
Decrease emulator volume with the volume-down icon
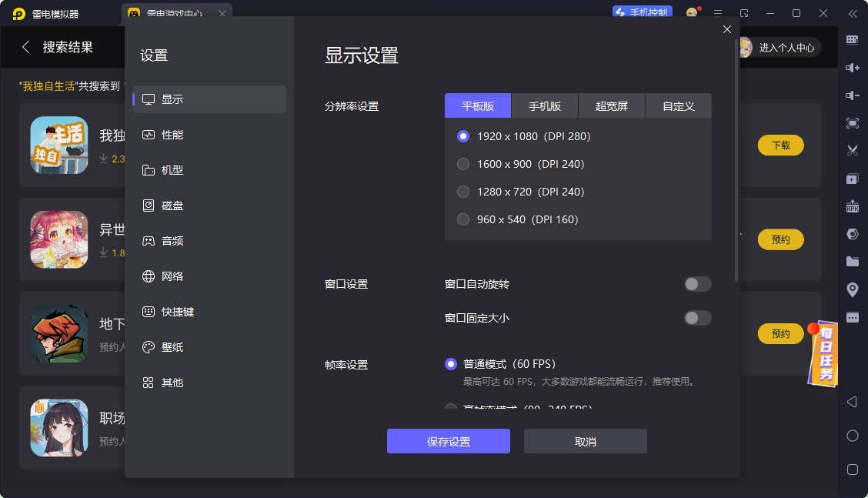coord(853,95)
